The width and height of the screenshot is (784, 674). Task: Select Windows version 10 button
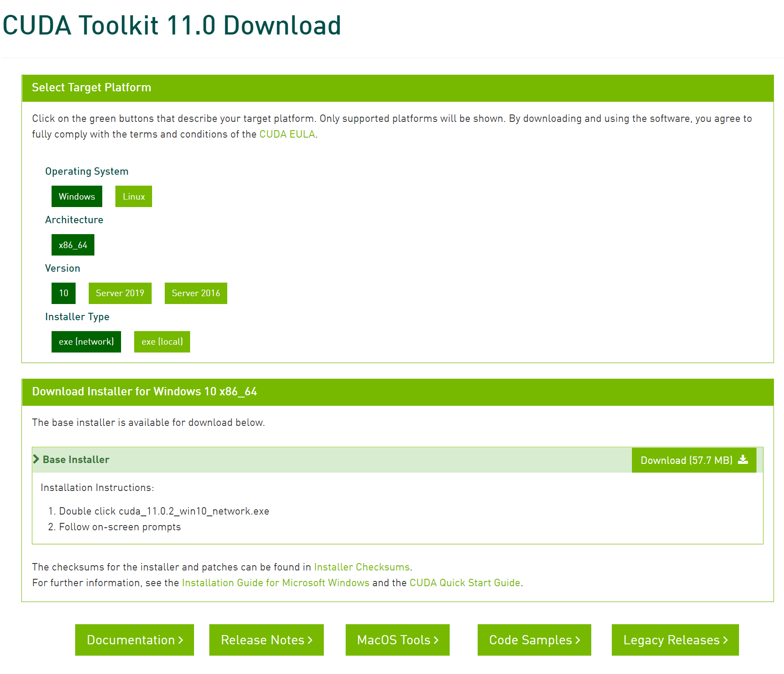(x=63, y=293)
